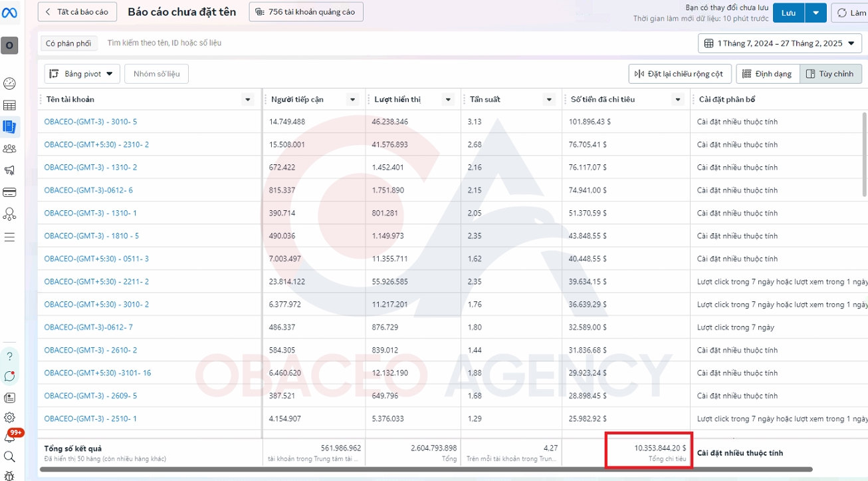Image resolution: width=868 pixels, height=481 pixels.
Task: Open account OBACEO-(GMT+5:30) - 0511- 3
Action: pyautogui.click(x=96, y=259)
